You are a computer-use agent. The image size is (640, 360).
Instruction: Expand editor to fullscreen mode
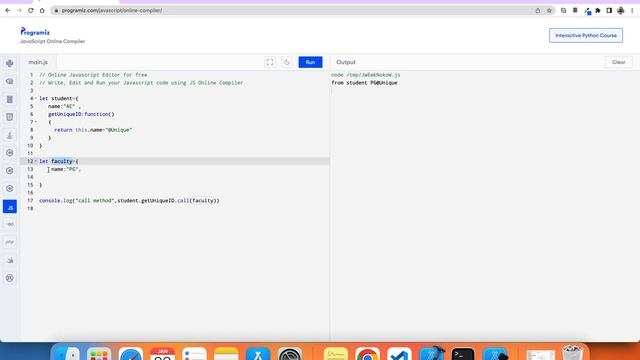point(270,62)
